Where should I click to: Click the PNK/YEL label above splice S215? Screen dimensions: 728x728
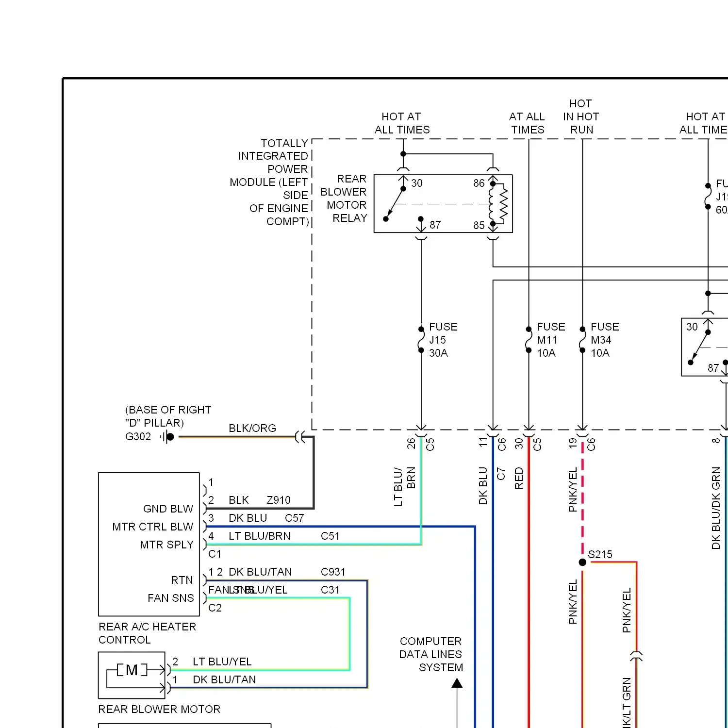573,490
